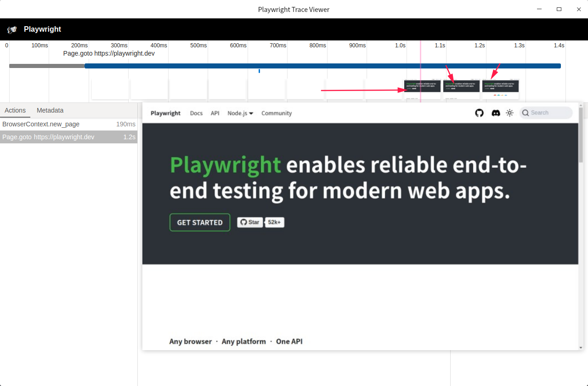Select the Page.goto playwright.dev action row

tap(69, 137)
